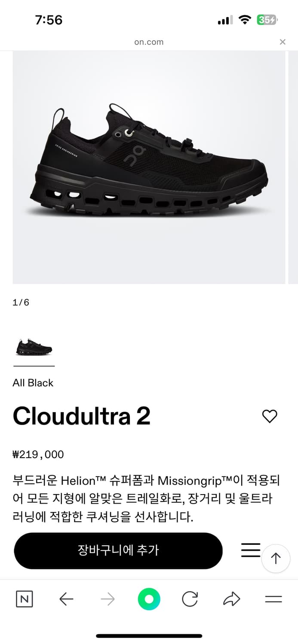Go forward with the right arrow
Image resolution: width=298 pixels, height=644 pixels.
pyautogui.click(x=108, y=599)
